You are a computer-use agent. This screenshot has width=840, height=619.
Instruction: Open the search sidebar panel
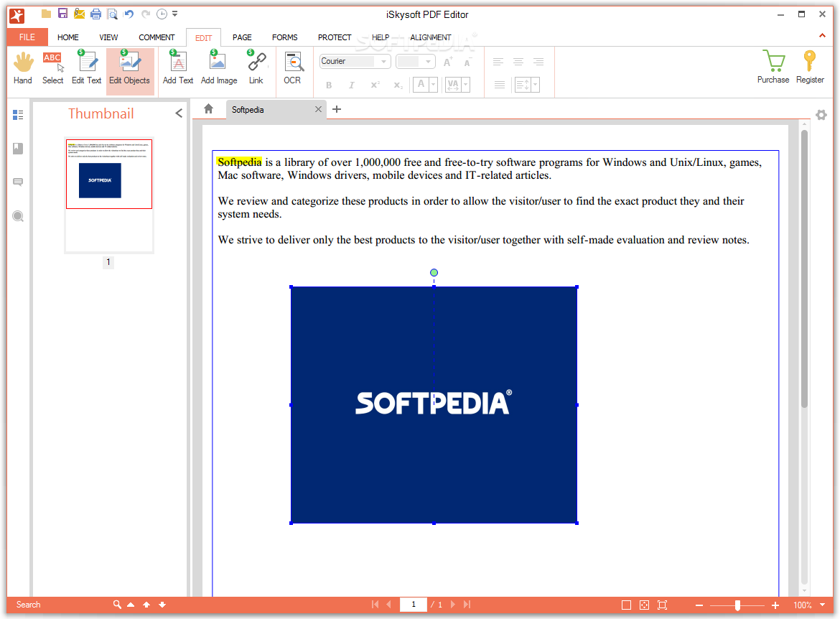tap(18, 216)
